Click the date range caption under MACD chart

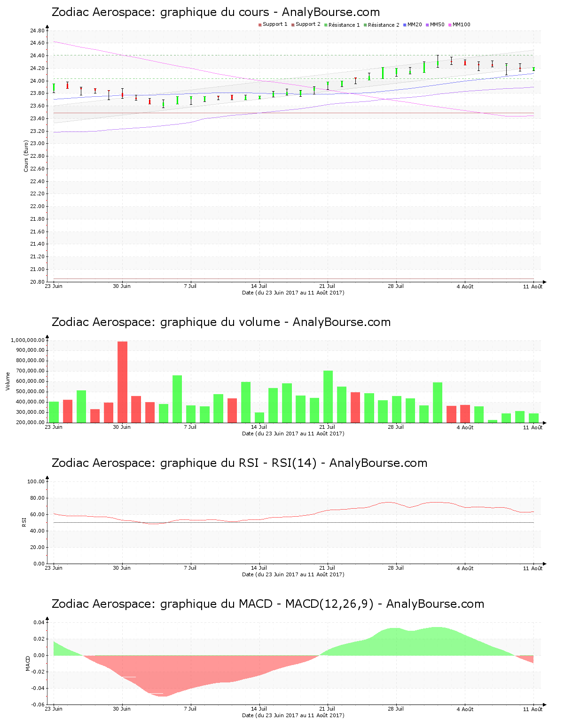pyautogui.click(x=293, y=715)
